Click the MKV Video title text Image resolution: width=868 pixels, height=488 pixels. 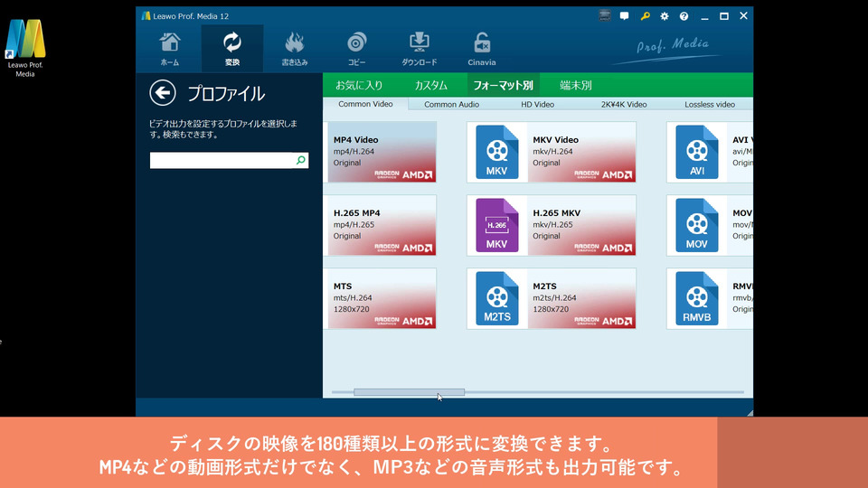pos(555,140)
